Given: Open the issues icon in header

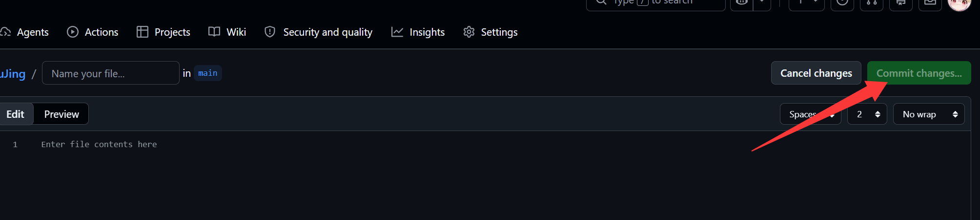Looking at the screenshot, I should click(842, 3).
